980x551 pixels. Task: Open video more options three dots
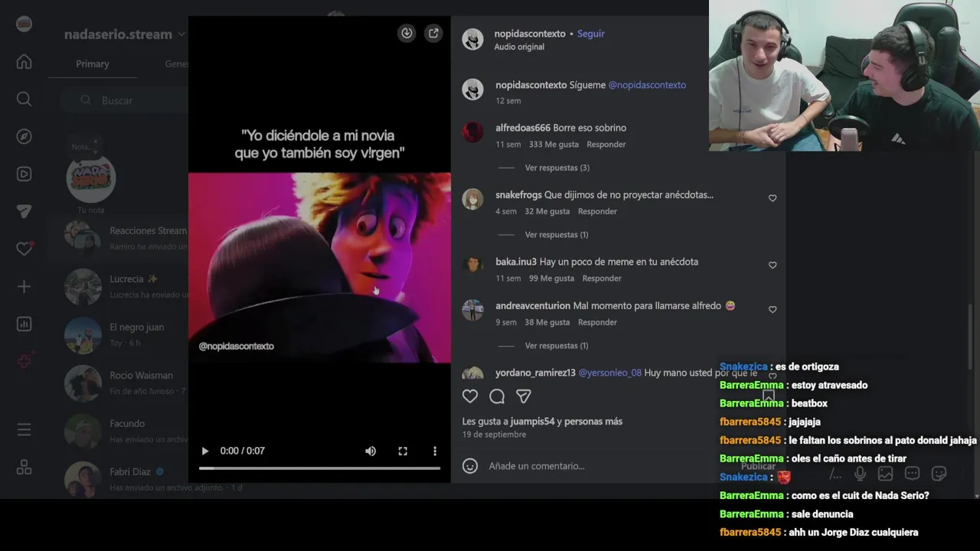[434, 451]
